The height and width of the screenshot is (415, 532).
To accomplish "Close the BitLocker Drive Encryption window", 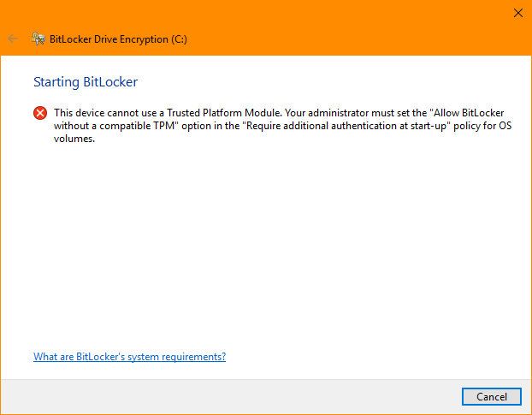I will point(517,13).
